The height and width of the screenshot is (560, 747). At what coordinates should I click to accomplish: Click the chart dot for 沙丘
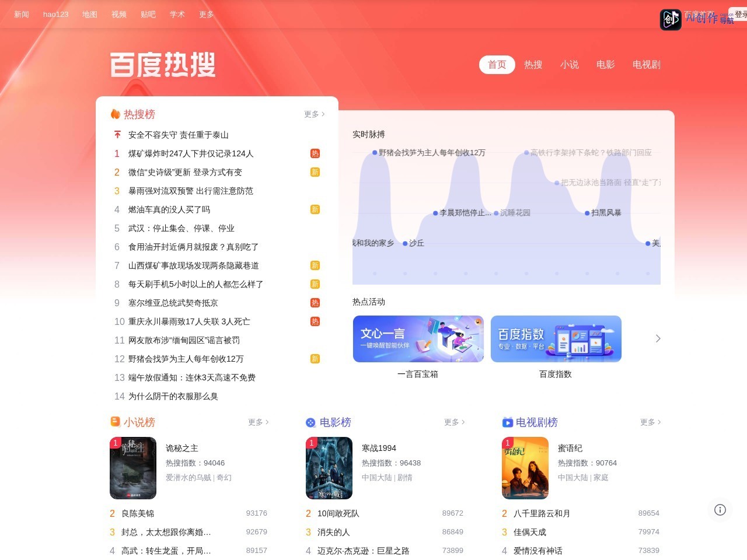(x=405, y=243)
